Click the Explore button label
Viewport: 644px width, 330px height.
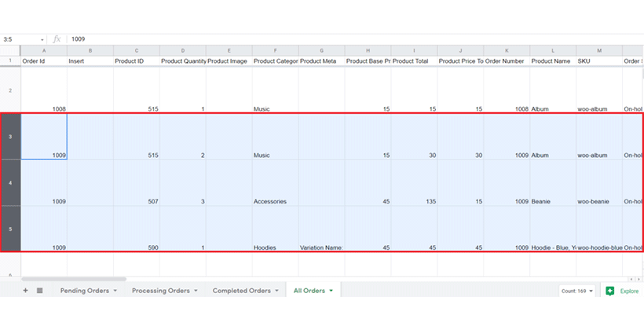[x=629, y=291]
